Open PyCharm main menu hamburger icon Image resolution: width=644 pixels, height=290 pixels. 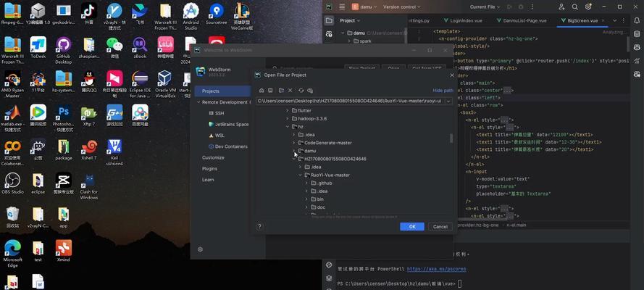pos(342,7)
